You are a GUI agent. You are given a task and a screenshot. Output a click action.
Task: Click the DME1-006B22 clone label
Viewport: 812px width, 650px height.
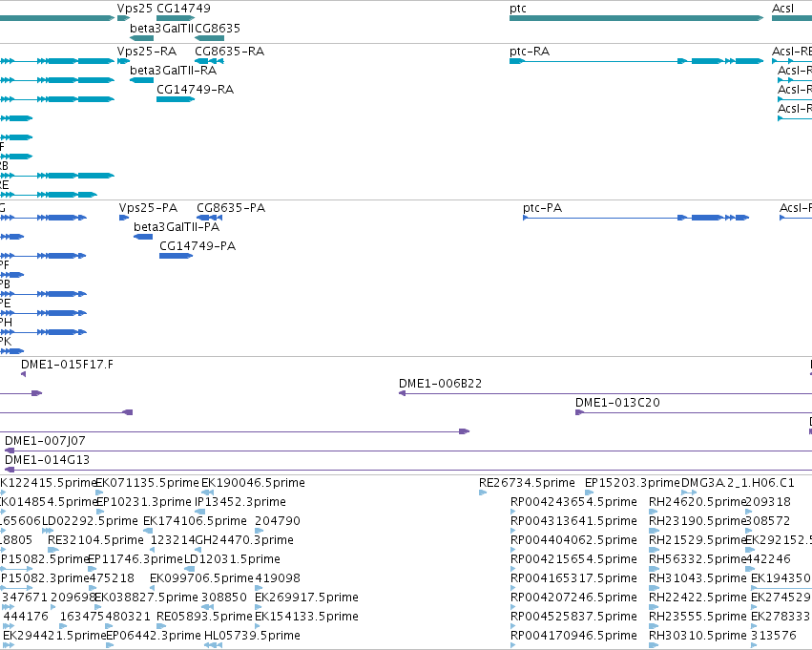click(440, 384)
